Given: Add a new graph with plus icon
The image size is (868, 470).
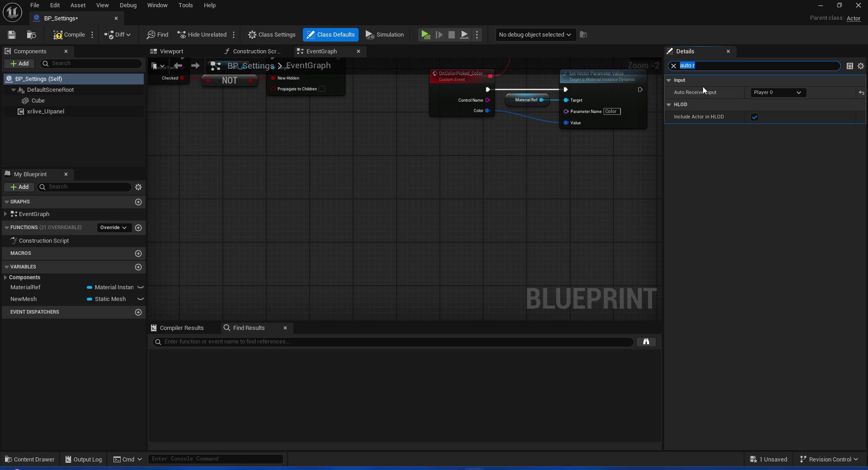Looking at the screenshot, I should (138, 202).
